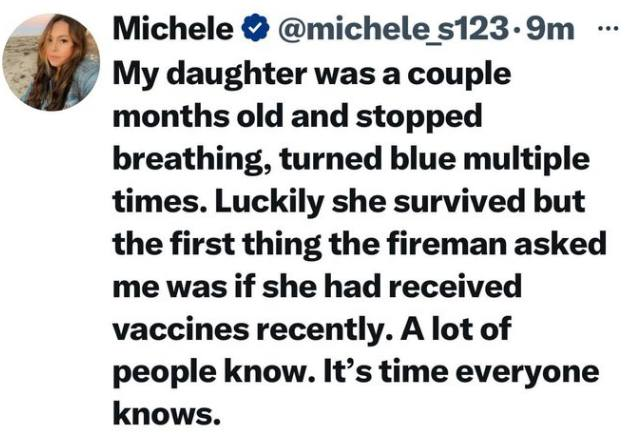Click the words 'months old and stopped'
The width and height of the screenshot is (630, 442).
coord(297,117)
